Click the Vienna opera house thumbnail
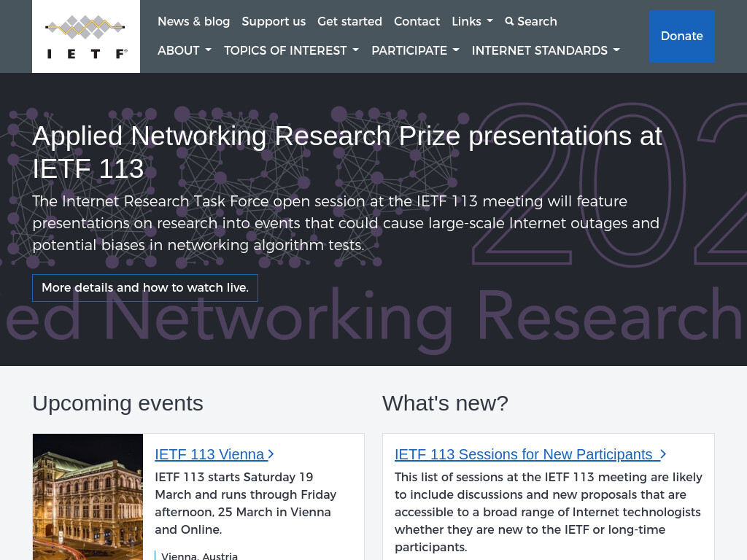Viewport: 747px width, 560px height. (88, 497)
